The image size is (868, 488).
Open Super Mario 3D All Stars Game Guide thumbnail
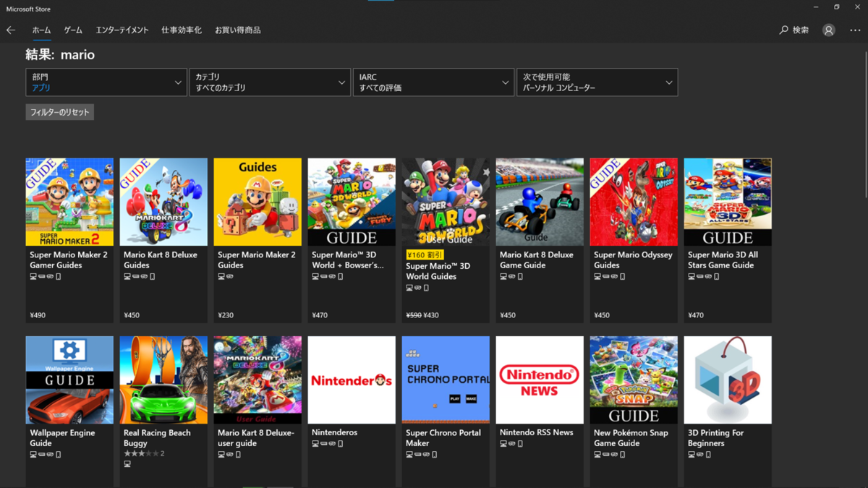(x=728, y=202)
